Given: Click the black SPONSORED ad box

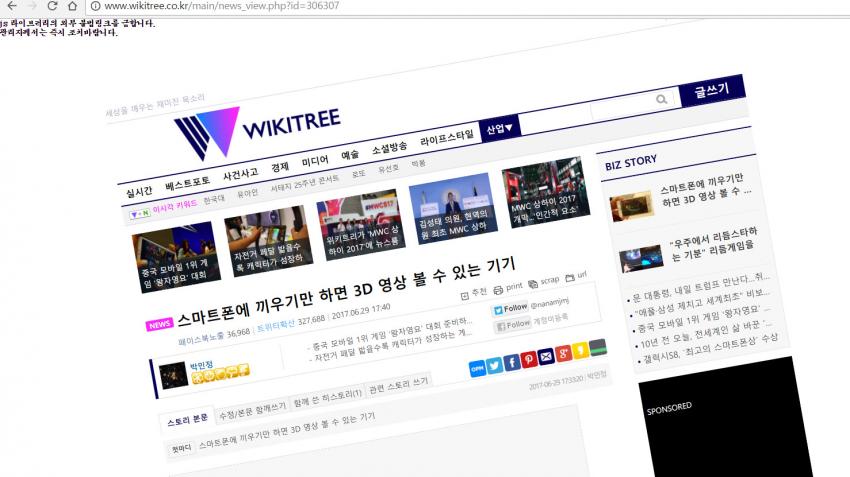Looking at the screenshot, I should coord(725,417).
